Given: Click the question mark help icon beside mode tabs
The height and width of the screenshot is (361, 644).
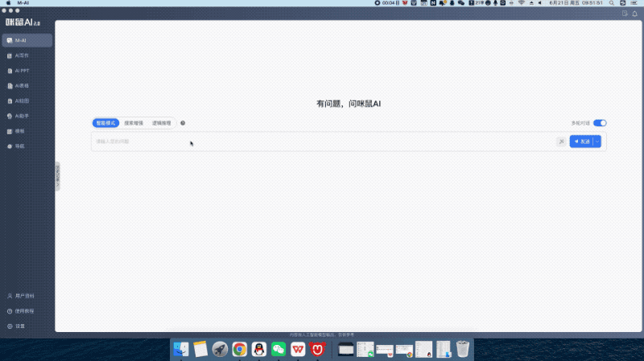Looking at the screenshot, I should [x=183, y=123].
